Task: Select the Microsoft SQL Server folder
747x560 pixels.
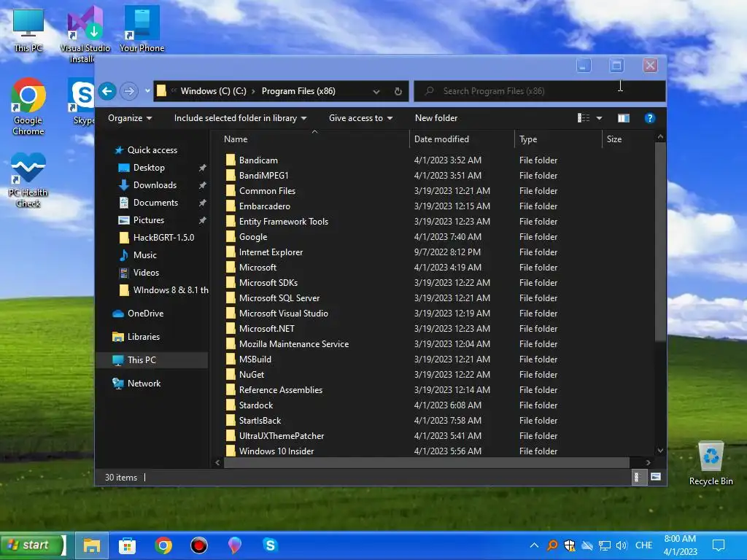Action: point(279,298)
